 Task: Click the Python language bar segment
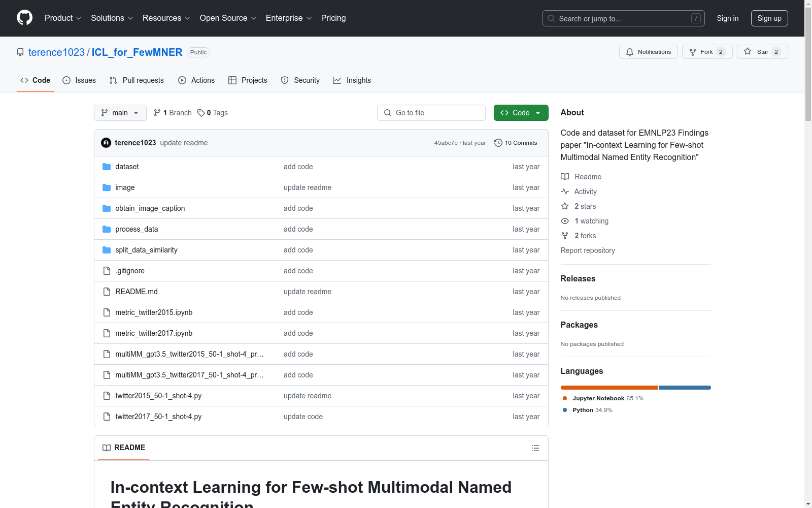click(x=685, y=388)
